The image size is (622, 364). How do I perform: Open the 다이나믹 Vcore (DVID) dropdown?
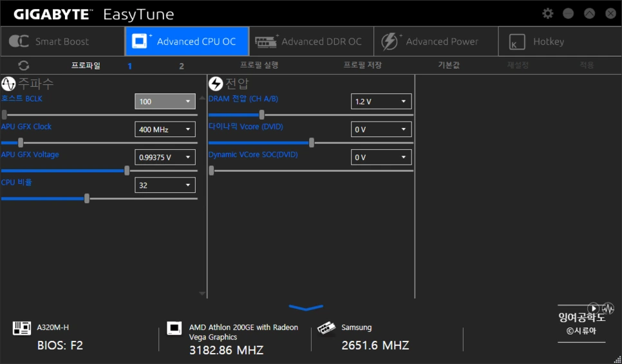point(381,129)
